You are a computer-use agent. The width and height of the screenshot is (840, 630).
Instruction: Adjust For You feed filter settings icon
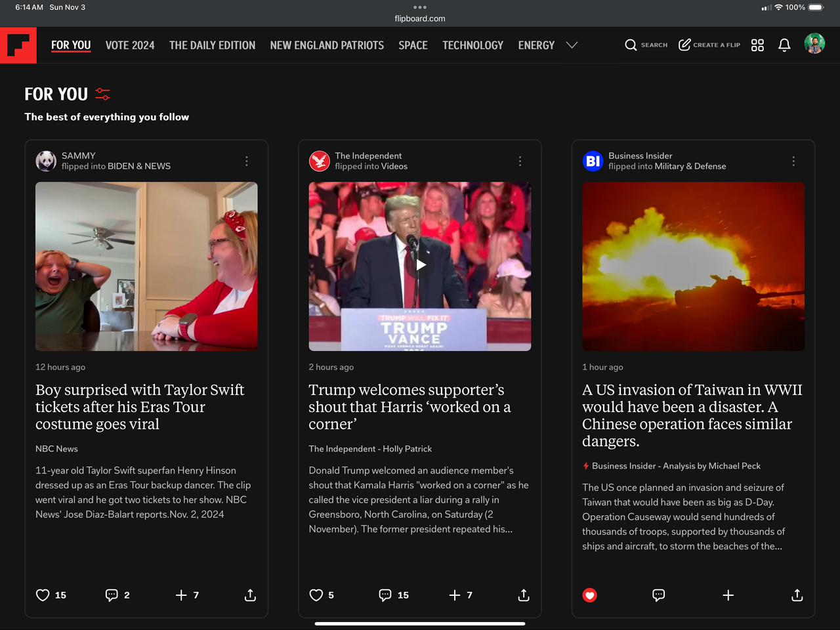102,94
